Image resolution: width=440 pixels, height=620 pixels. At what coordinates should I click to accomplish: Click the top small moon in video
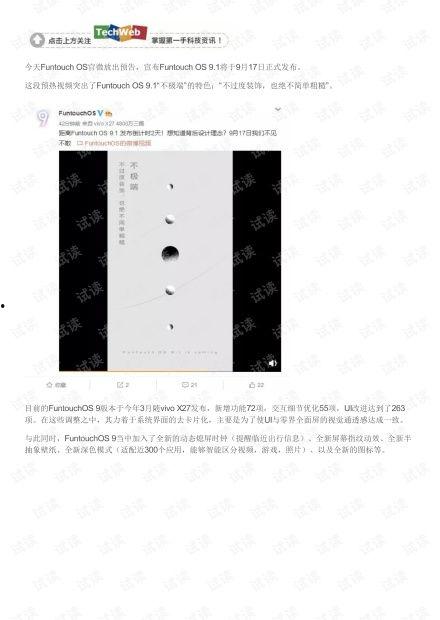click(x=171, y=187)
